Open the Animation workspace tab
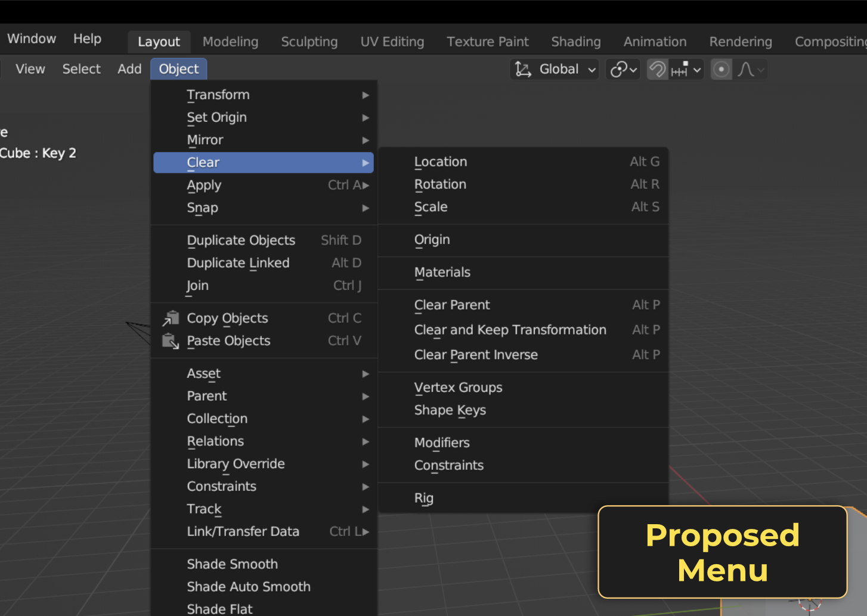Image resolution: width=867 pixels, height=616 pixels. tap(655, 42)
